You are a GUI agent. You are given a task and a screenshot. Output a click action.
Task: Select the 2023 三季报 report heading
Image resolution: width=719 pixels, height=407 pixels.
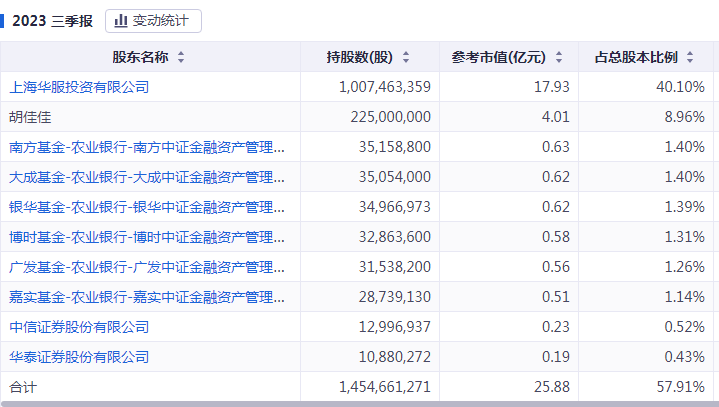[x=53, y=20]
